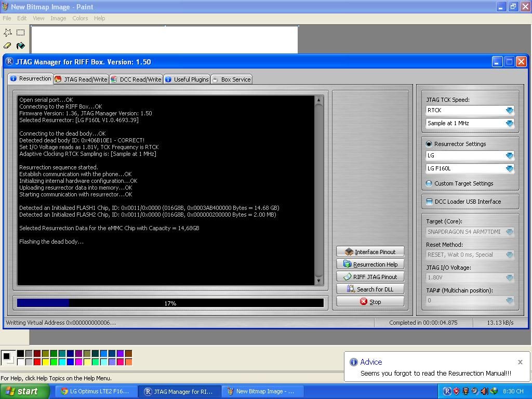Switch to the JTAG Read/Write tab
Screen dimensions: 532x399
81,79
